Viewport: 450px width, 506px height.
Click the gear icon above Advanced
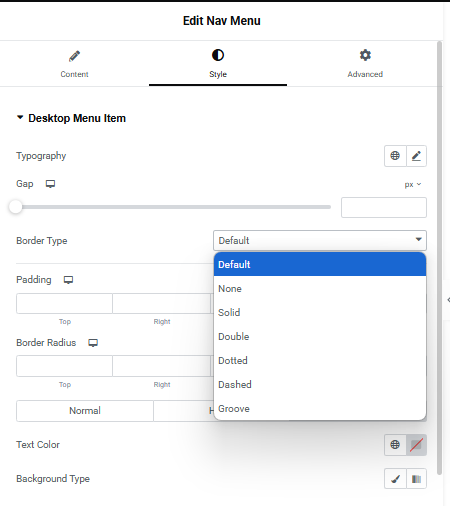[x=365, y=55]
